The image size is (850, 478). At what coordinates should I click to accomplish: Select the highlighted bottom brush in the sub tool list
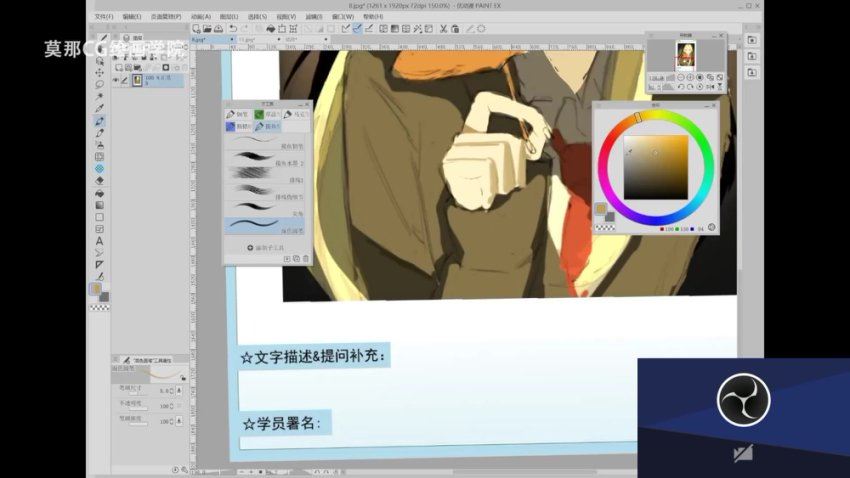265,227
